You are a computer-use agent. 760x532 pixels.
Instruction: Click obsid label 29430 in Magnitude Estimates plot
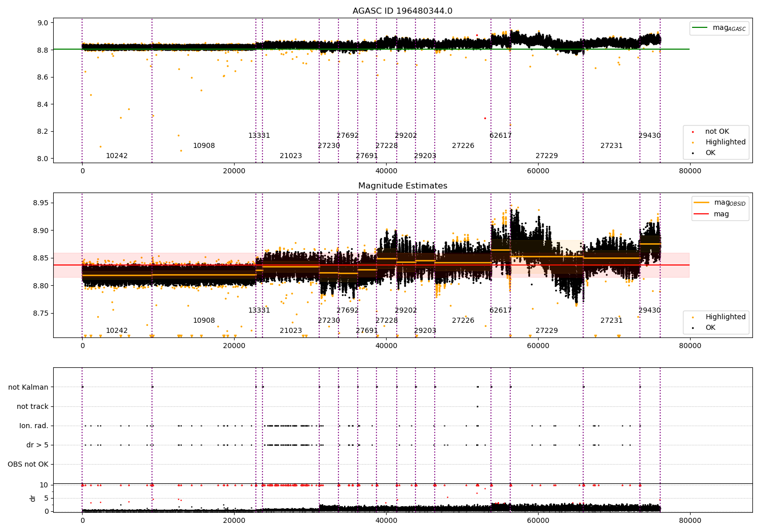click(650, 311)
